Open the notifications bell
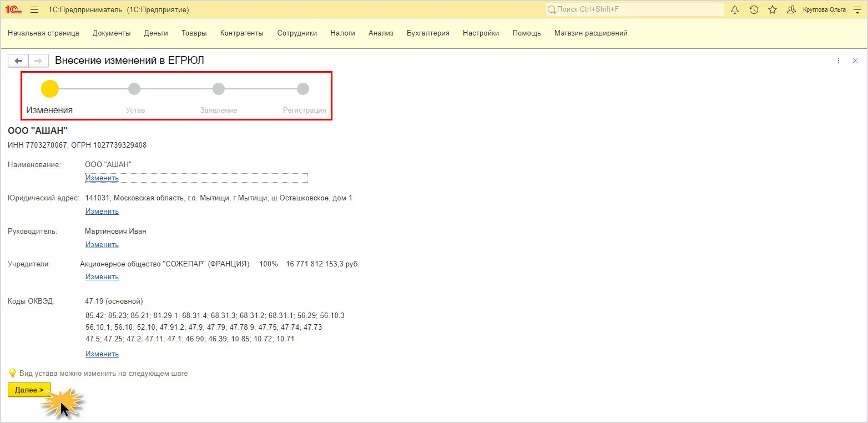The width and height of the screenshot is (868, 423). (x=735, y=9)
